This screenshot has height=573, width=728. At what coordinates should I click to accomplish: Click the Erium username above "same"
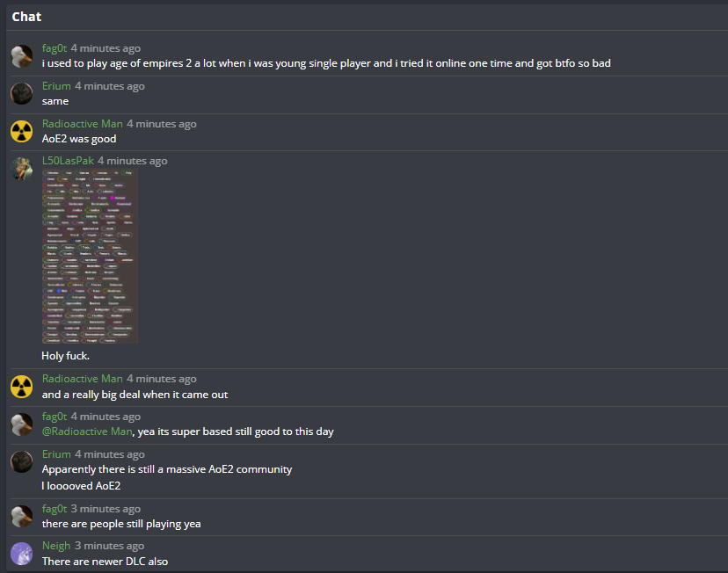point(56,86)
